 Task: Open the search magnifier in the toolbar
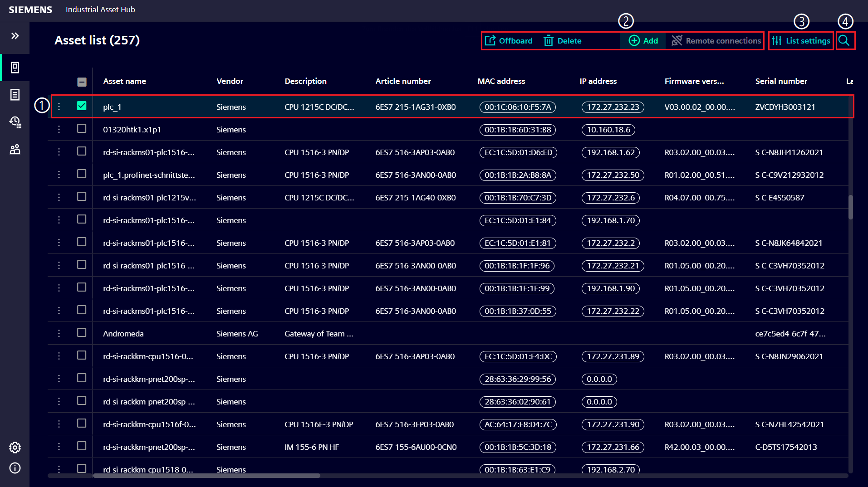844,40
